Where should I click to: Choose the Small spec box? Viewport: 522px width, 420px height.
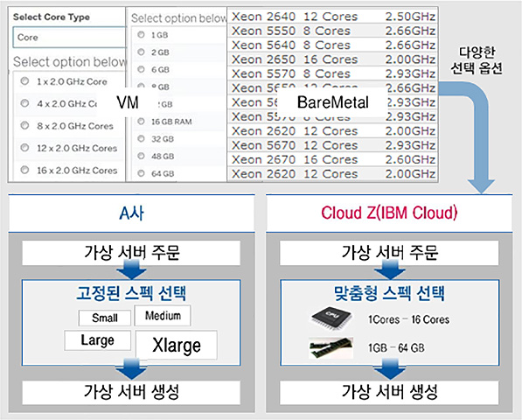(105, 318)
